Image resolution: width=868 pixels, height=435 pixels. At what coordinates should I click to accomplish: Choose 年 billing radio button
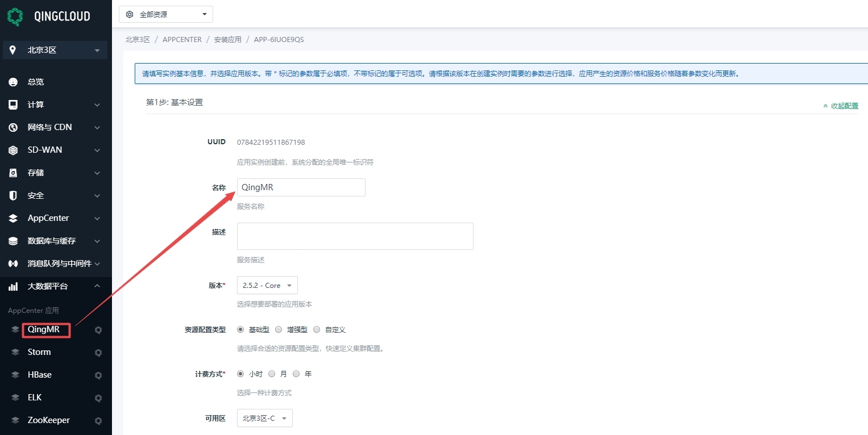(296, 374)
